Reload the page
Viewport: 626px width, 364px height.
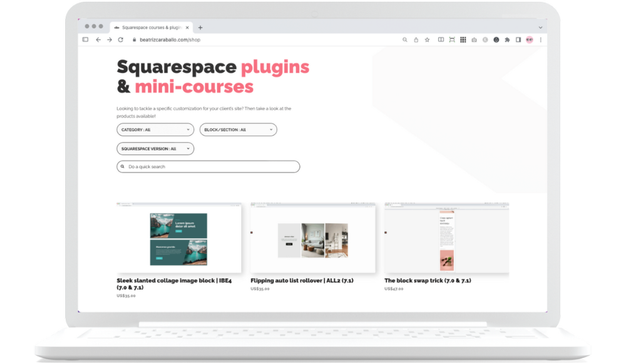click(x=121, y=40)
